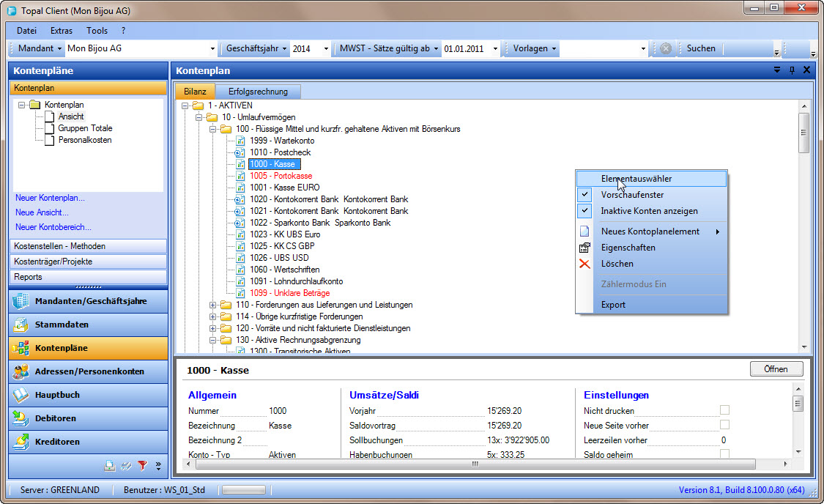Click the Öffnen button
Viewport: 824px width, 504px height.
[x=776, y=369]
